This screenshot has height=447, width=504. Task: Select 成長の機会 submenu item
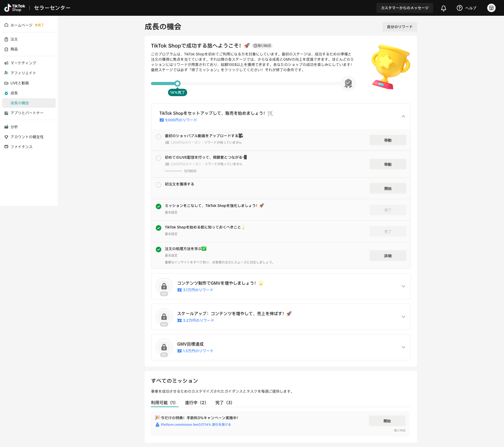coord(29,103)
